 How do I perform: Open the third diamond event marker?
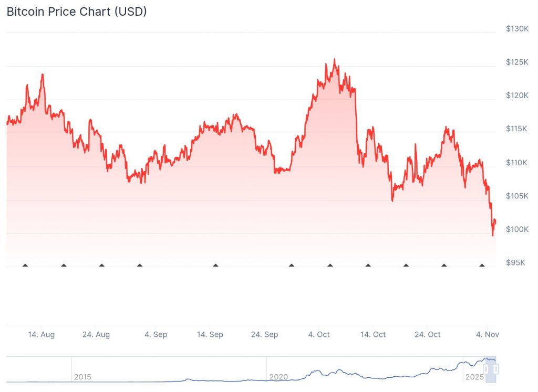coord(101,266)
